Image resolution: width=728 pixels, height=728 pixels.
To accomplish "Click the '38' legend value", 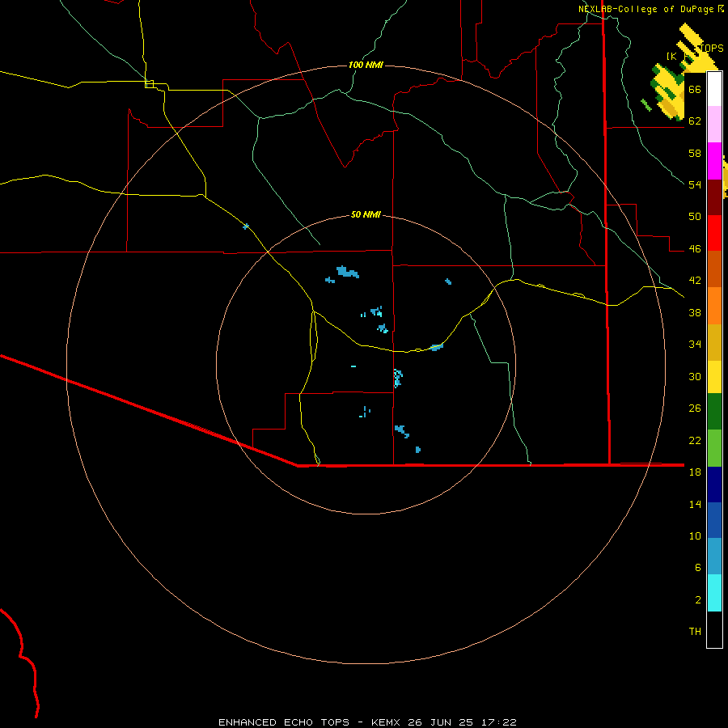I will (x=695, y=312).
